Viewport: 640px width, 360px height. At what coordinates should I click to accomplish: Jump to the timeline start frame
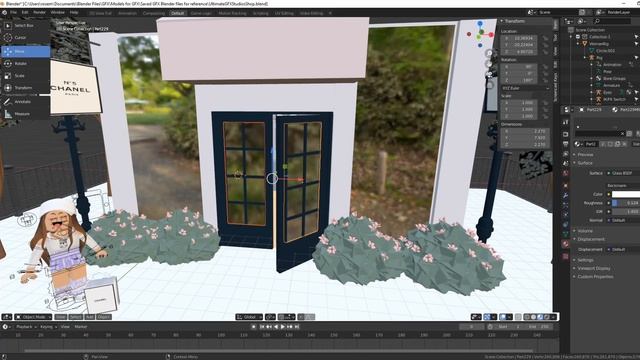[x=262, y=327]
